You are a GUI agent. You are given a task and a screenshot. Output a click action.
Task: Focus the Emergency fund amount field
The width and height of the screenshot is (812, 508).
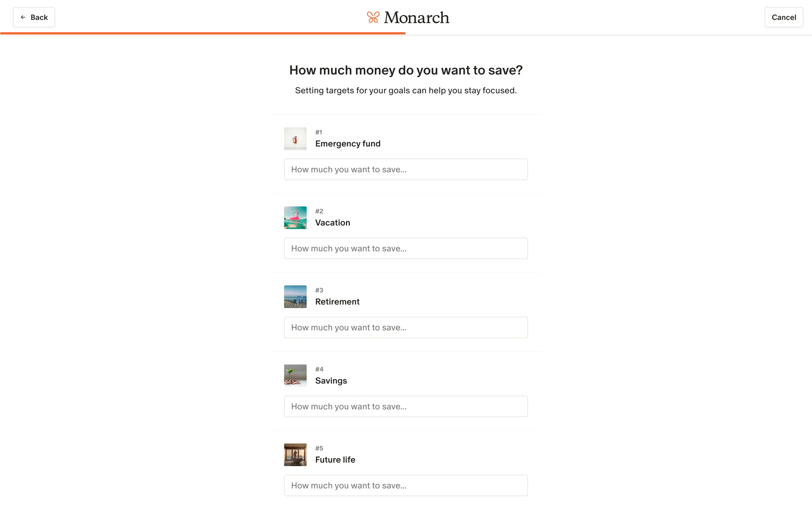point(406,169)
